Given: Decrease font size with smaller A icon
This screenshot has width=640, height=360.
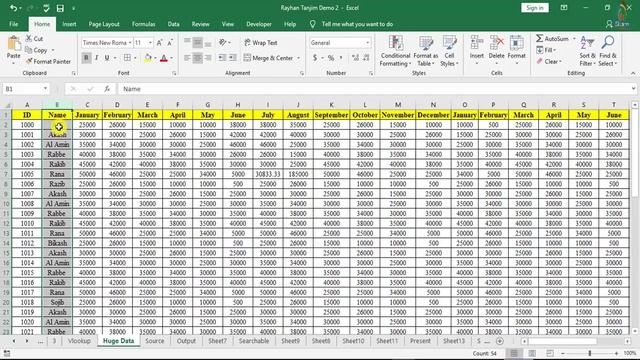Looking at the screenshot, I should tap(170, 42).
